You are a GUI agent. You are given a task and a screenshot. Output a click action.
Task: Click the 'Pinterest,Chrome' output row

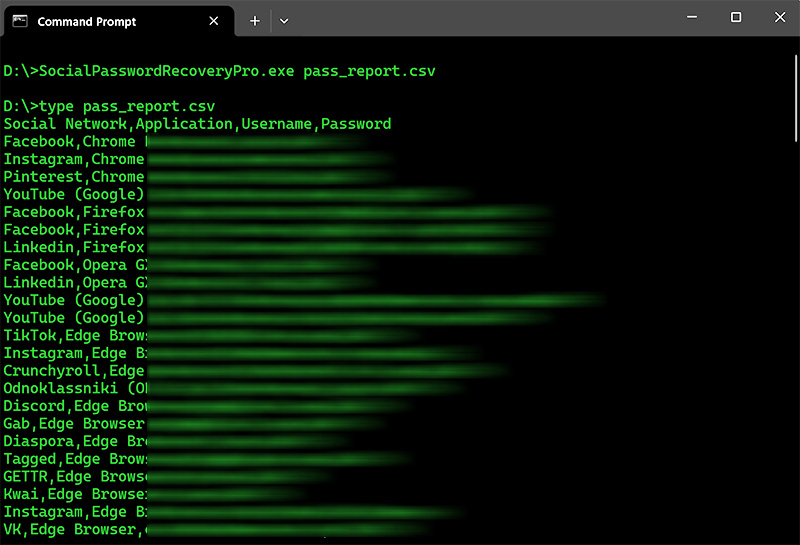click(197, 177)
